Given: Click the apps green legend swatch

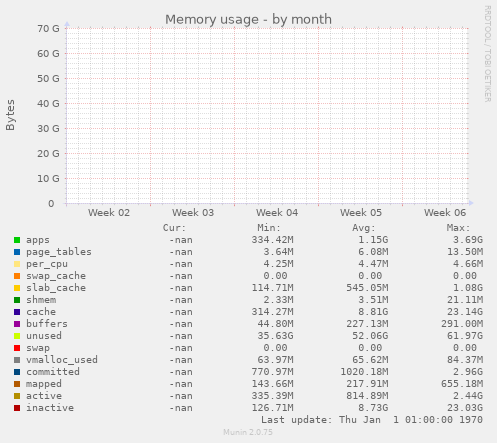Looking at the screenshot, I should (x=17, y=240).
